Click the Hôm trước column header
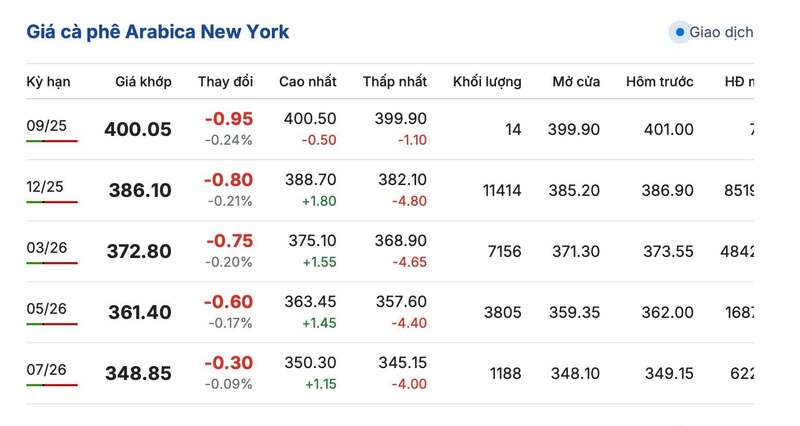This screenshot has width=800, height=426. [659, 81]
